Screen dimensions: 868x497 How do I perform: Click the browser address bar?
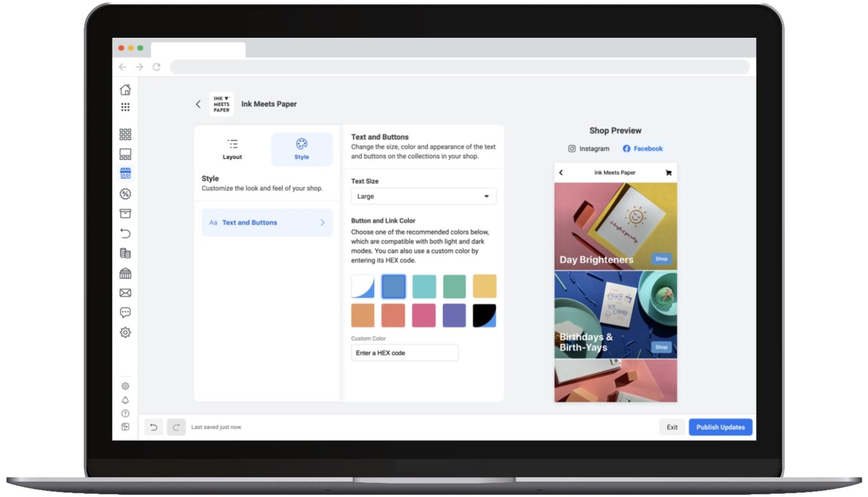(459, 67)
